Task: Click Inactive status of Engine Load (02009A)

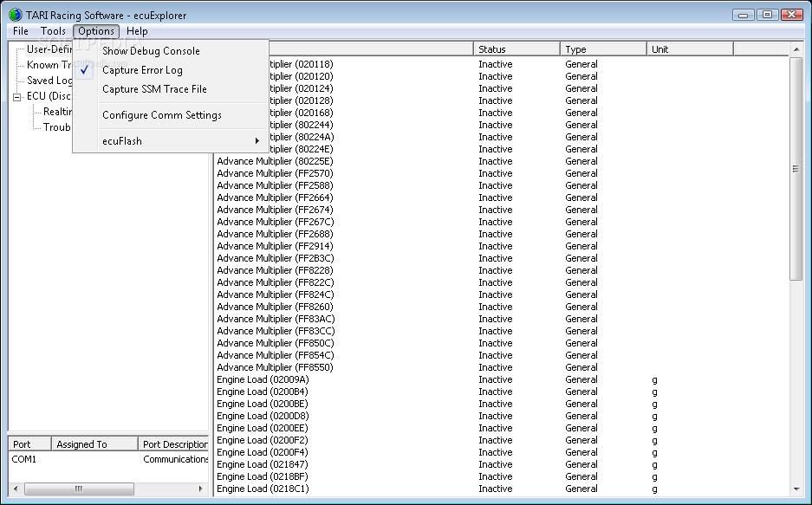Action: point(496,379)
